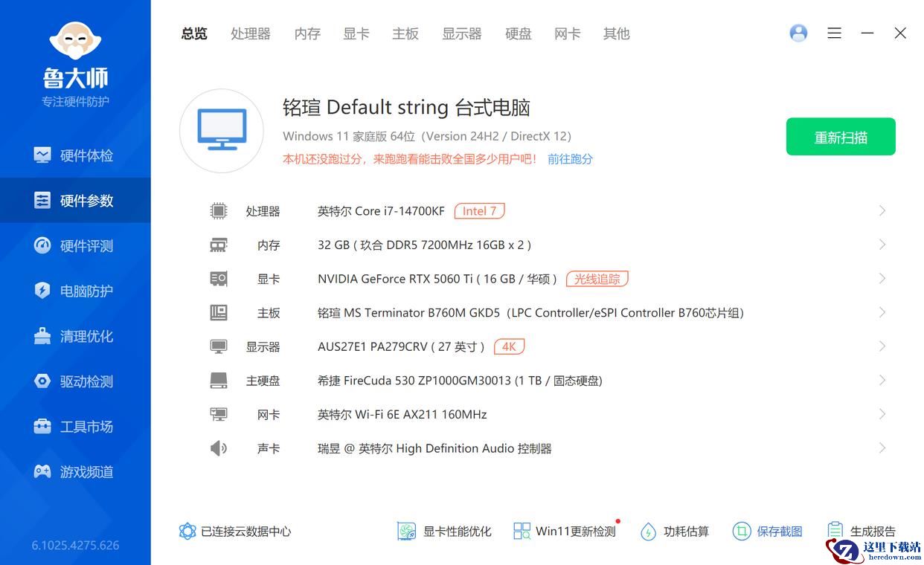924x565 pixels.
Task: Switch to the 处理器 tab
Action: point(251,33)
